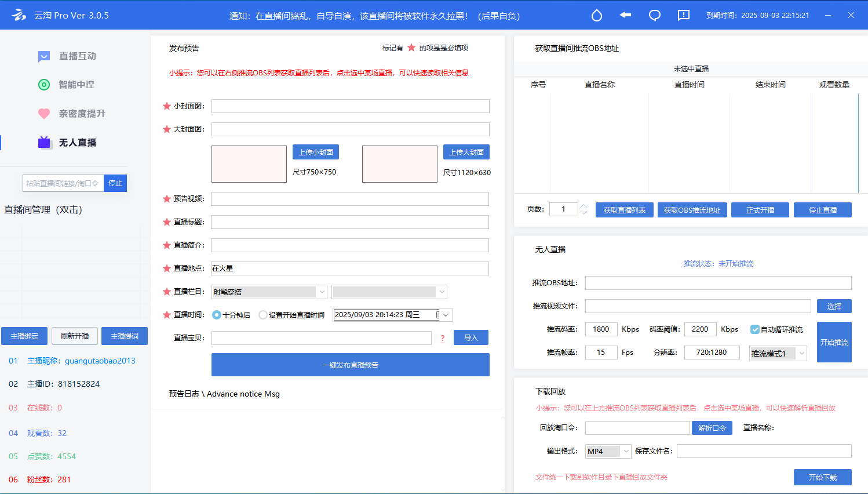Viewport: 868px width, 494px height.
Task: Click the 云淘 Pro logo icon
Action: coord(19,15)
